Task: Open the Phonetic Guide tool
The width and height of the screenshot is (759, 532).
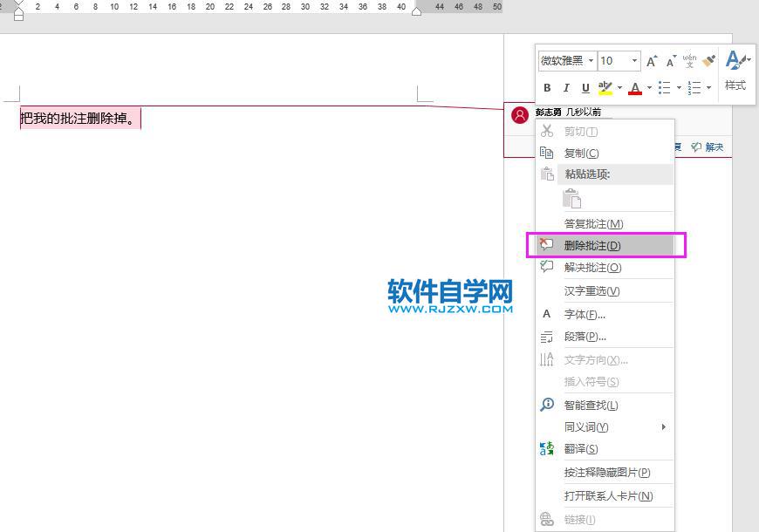Action: pos(687,59)
